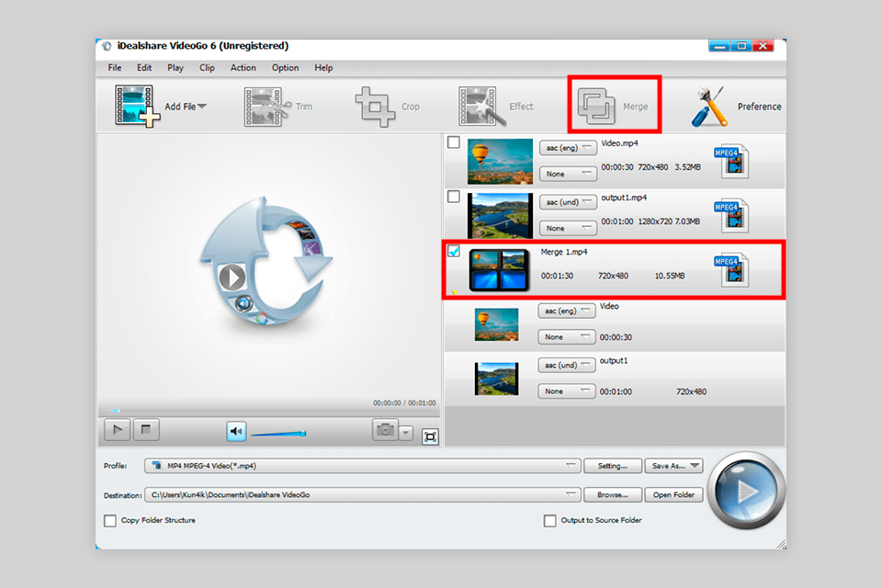Click MPEG4 format icon for Merge 1.mp4

click(x=731, y=269)
